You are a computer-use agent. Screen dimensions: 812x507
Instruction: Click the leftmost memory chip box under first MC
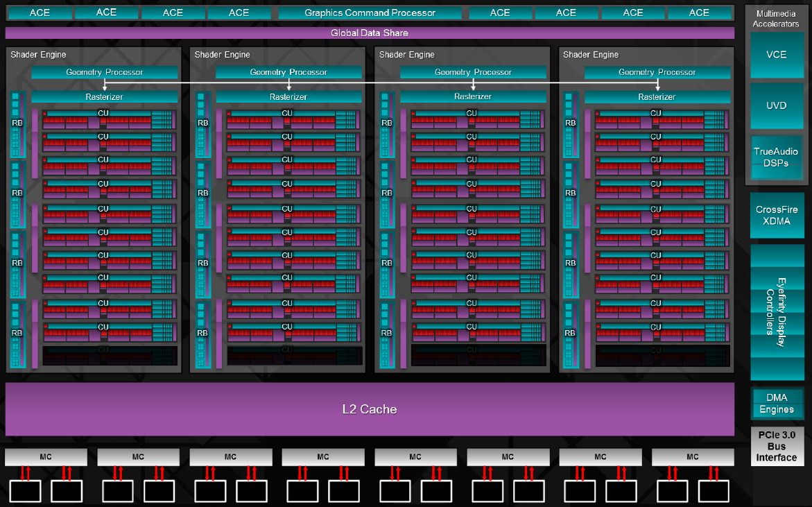pos(26,491)
